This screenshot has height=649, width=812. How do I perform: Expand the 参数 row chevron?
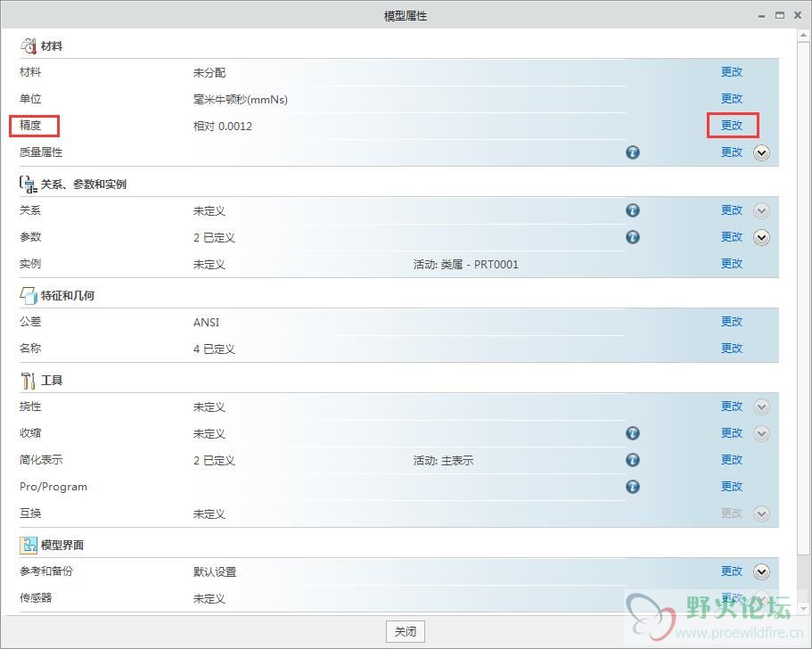761,238
